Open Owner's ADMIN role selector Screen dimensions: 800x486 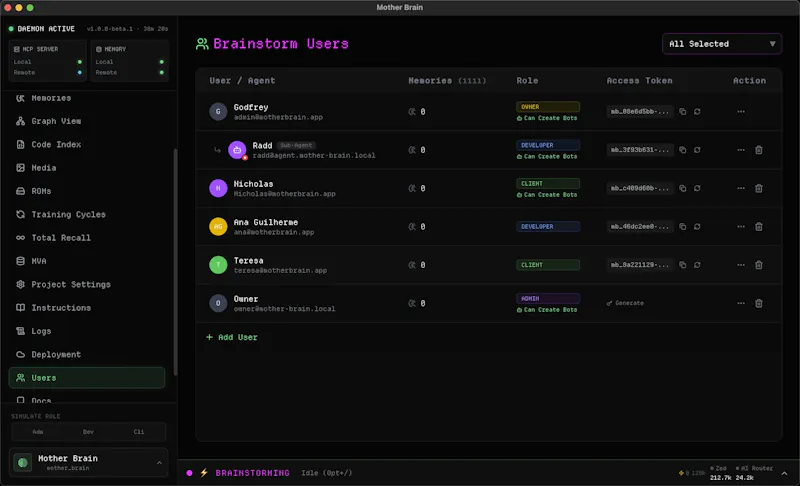tap(547, 298)
